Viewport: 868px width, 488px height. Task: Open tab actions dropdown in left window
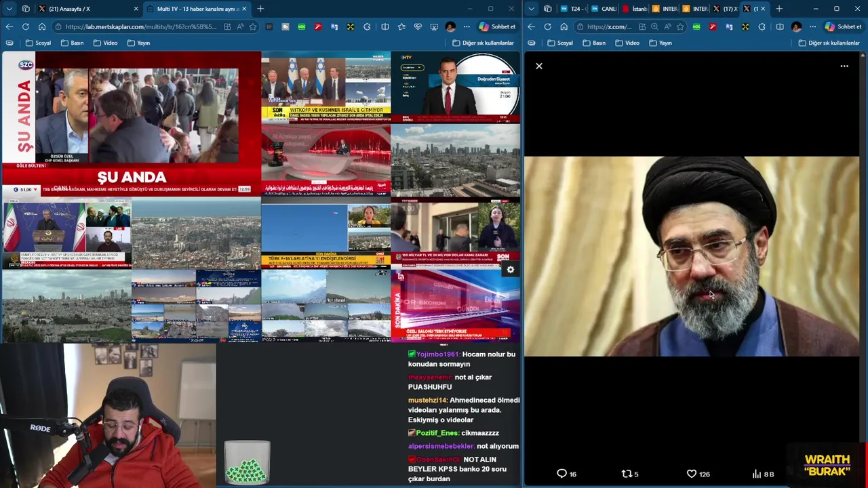(9, 9)
